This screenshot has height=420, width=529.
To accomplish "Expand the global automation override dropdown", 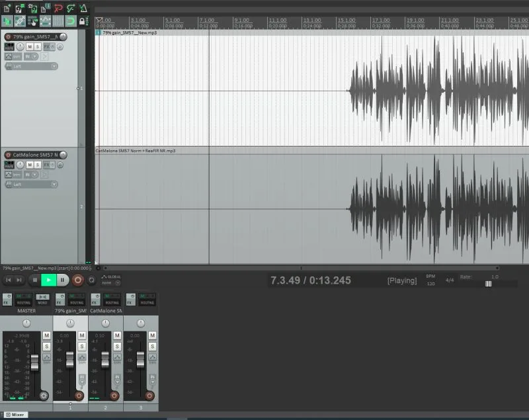I will pyautogui.click(x=117, y=283).
